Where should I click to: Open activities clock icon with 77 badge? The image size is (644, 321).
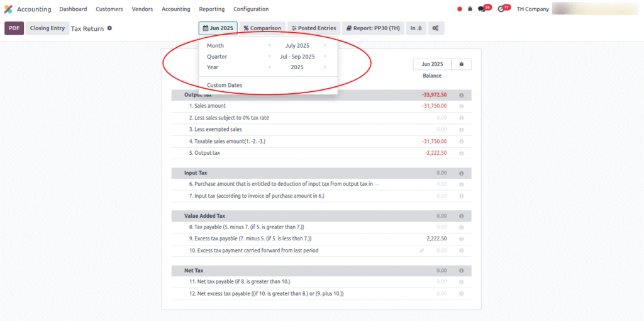(501, 9)
